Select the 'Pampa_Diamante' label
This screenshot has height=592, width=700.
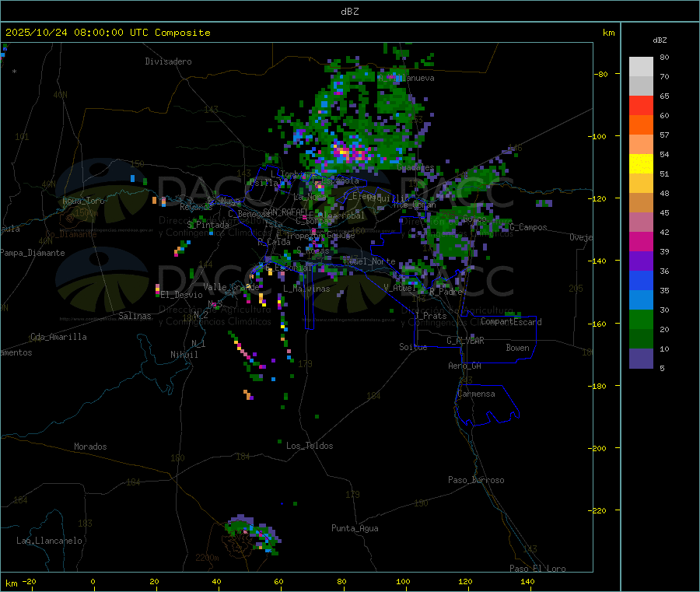(32, 253)
